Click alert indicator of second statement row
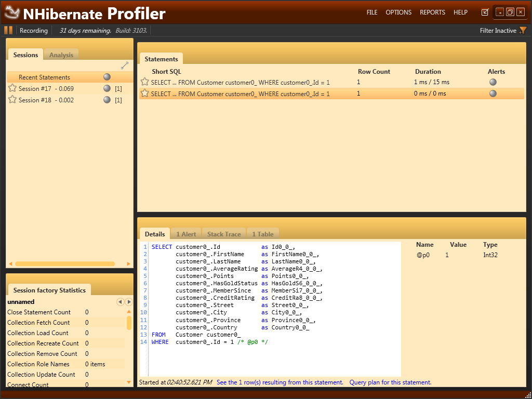The image size is (532, 399). [x=493, y=94]
